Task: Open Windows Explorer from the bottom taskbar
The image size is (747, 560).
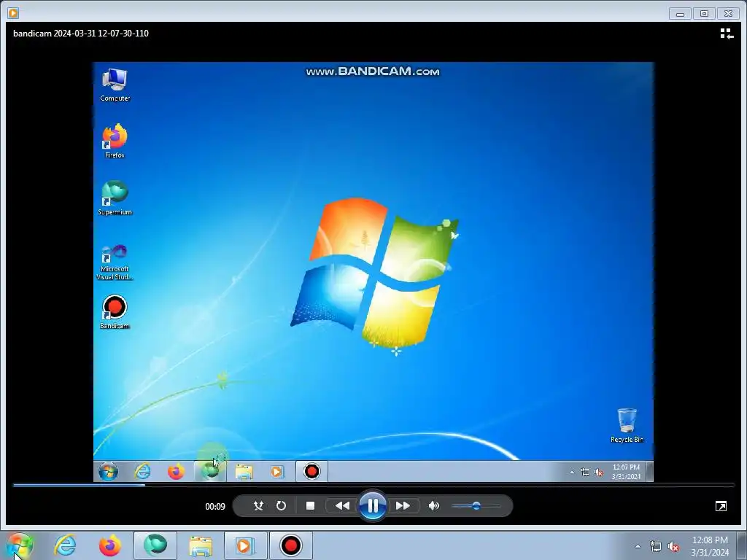Action: [201, 545]
